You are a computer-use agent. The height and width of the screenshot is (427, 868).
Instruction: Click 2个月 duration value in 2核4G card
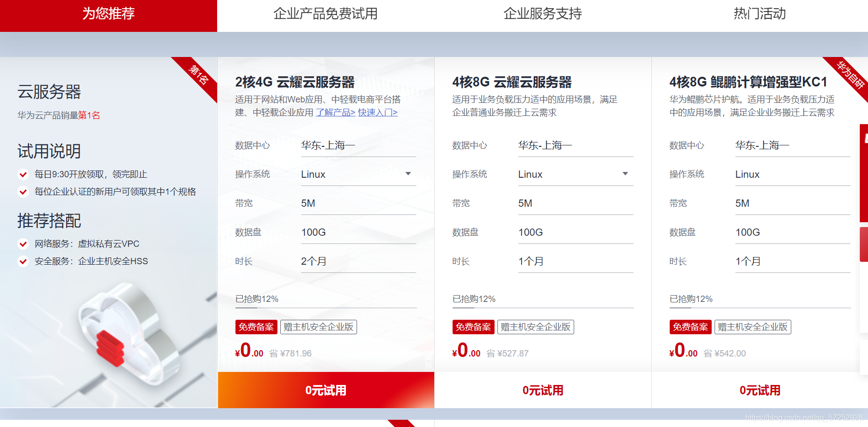click(x=314, y=261)
